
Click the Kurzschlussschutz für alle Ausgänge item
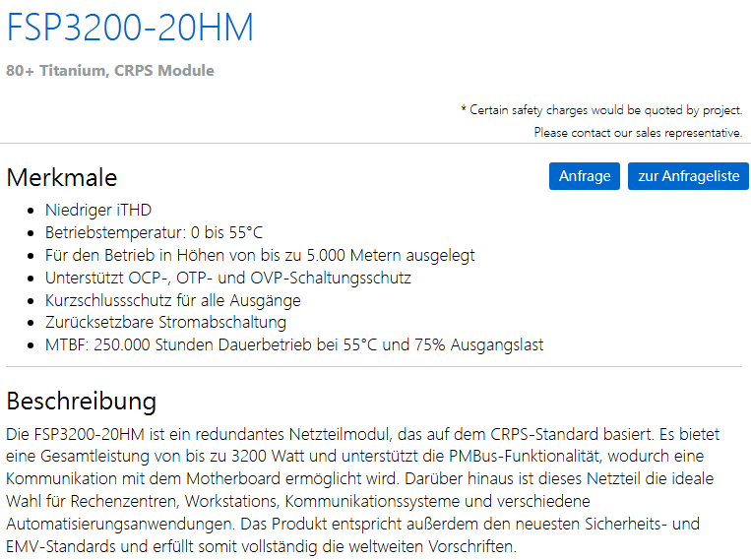(x=173, y=300)
